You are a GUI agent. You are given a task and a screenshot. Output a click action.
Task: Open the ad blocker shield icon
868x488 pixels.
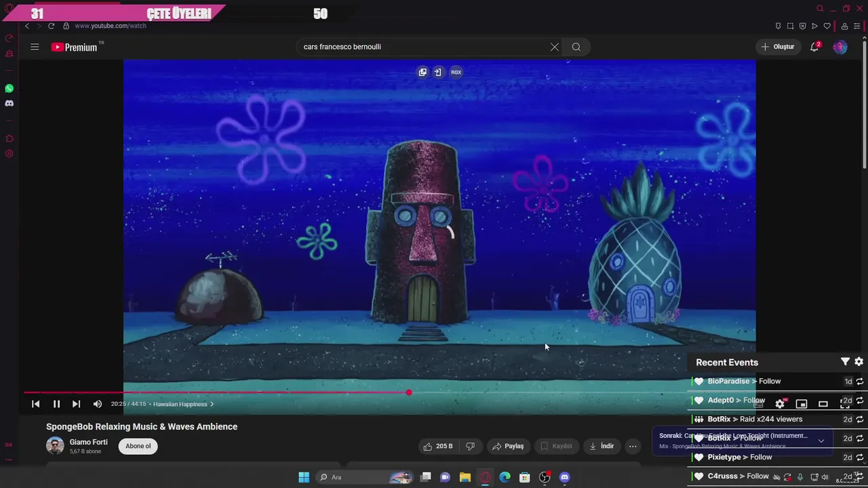pyautogui.click(x=802, y=26)
